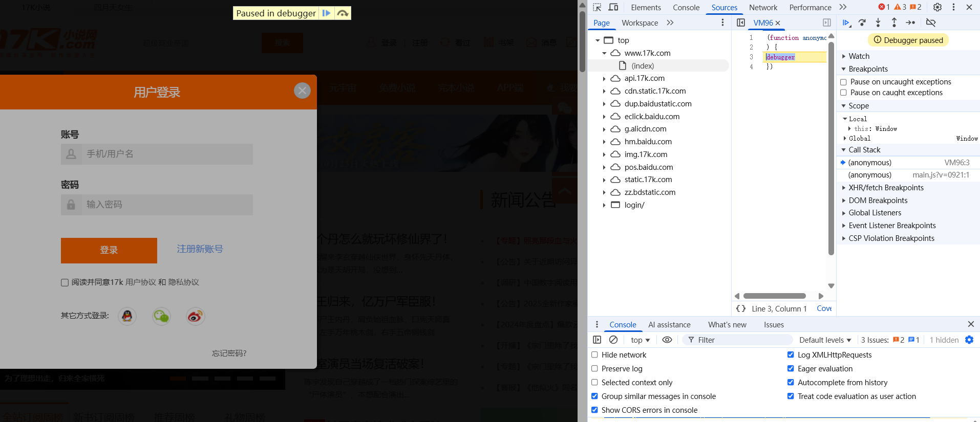This screenshot has height=422, width=980.
Task: Toggle device toolbar in DevTools
Action: coord(613,7)
